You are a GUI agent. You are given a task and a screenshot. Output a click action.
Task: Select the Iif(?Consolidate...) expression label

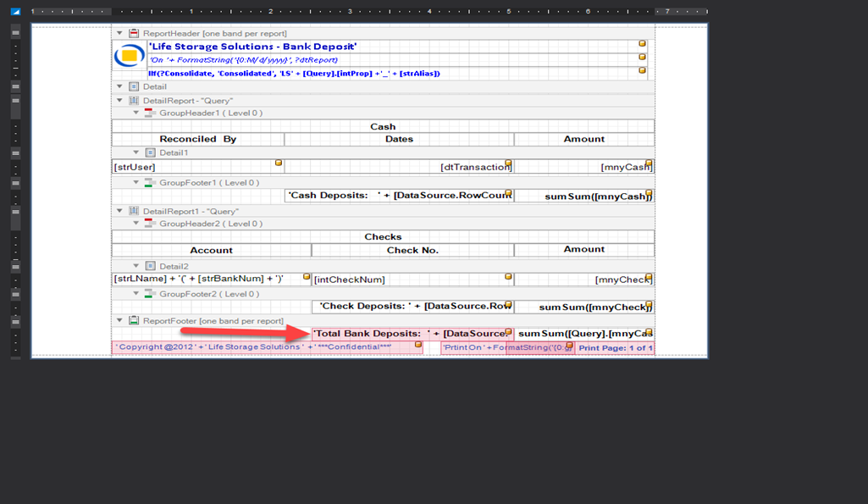tap(397, 73)
